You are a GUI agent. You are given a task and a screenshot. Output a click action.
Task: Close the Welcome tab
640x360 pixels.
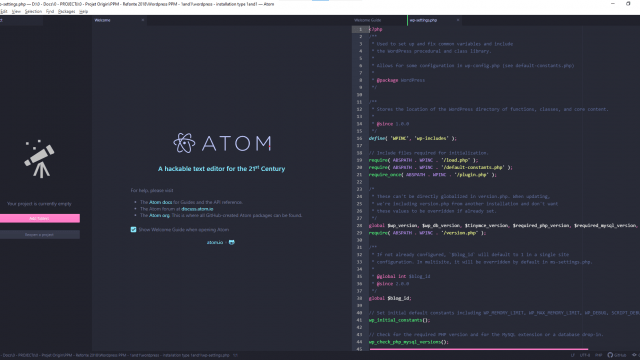pyautogui.click(x=142, y=20)
